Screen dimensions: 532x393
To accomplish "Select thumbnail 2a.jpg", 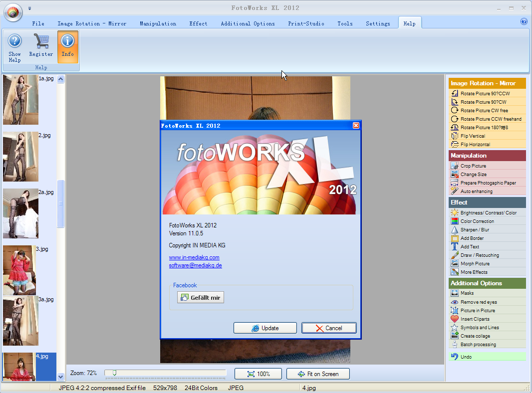I will [20, 213].
